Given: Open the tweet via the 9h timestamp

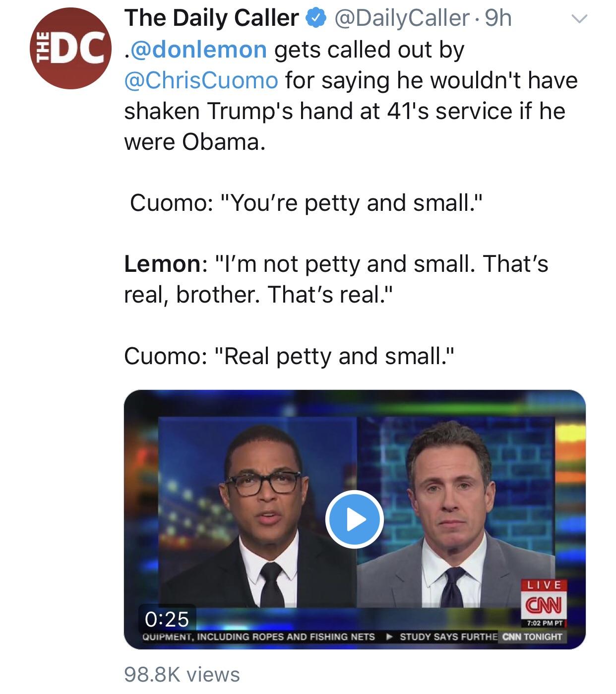Looking at the screenshot, I should (497, 19).
